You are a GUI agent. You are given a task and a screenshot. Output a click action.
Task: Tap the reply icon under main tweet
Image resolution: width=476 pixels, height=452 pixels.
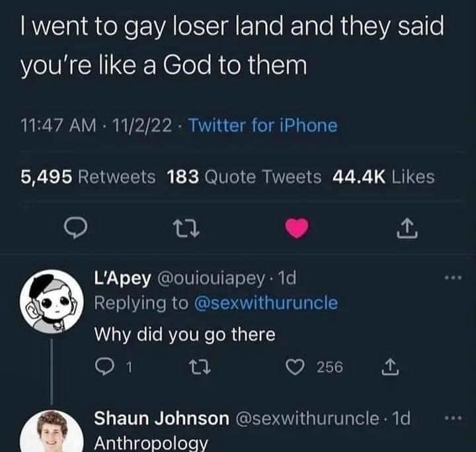75,228
